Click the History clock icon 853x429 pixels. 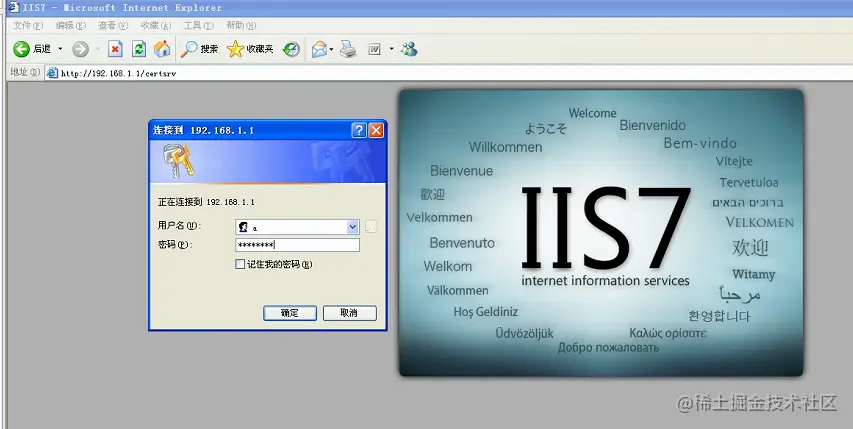coord(292,49)
